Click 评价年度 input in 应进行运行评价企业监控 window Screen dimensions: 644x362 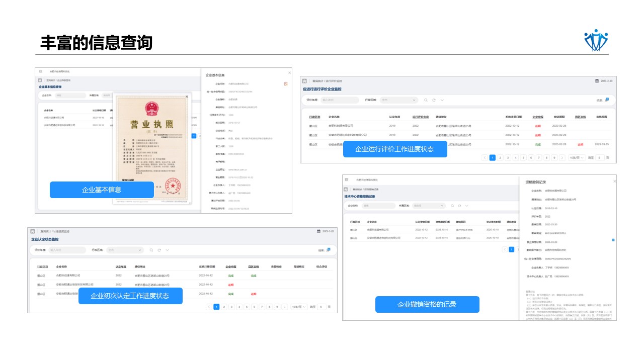340,100
